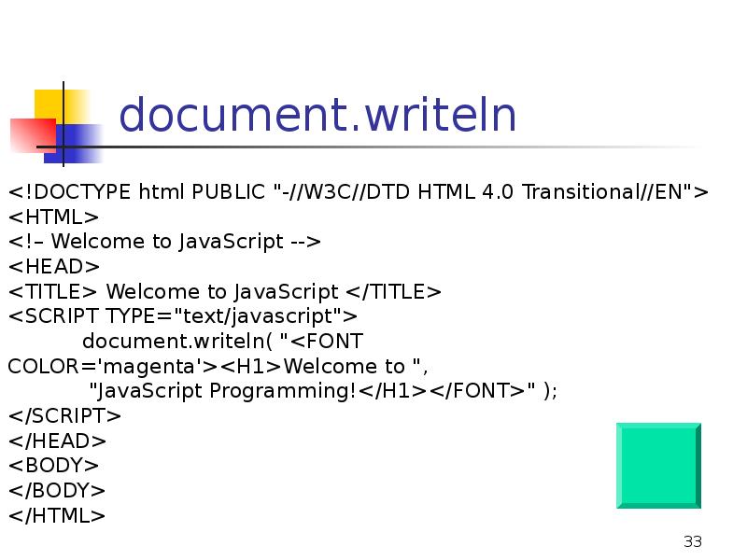The height and width of the screenshot is (560, 747).
Task: Click the 'document.writeln( "<FONT' line
Action: [x=222, y=341]
